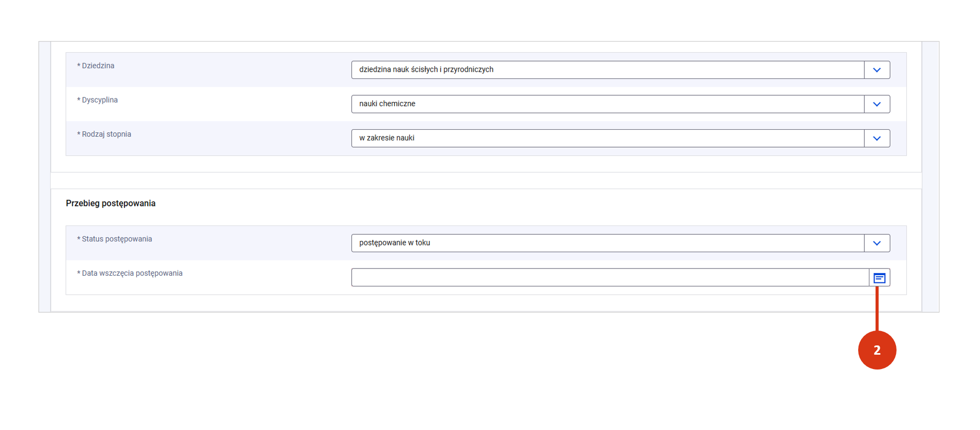The width and height of the screenshot is (980, 430).
Task: Click the narrow right border strip of form
Action: pyautogui.click(x=930, y=177)
